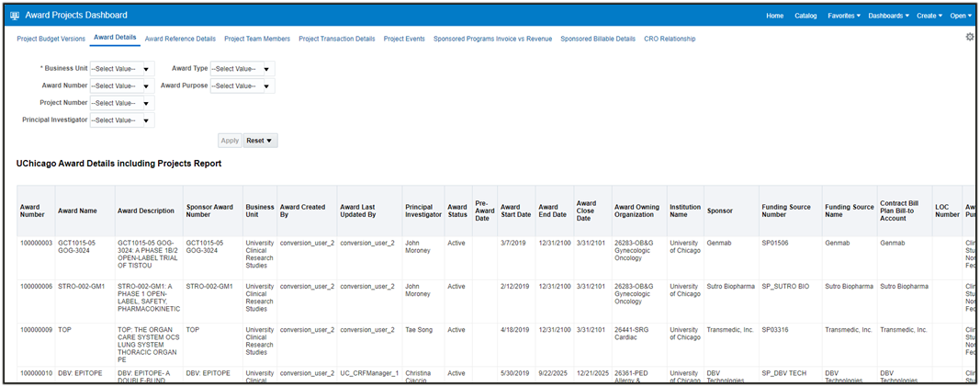Click the Award Start Date column header
This screenshot has width=980, height=387.
515,211
